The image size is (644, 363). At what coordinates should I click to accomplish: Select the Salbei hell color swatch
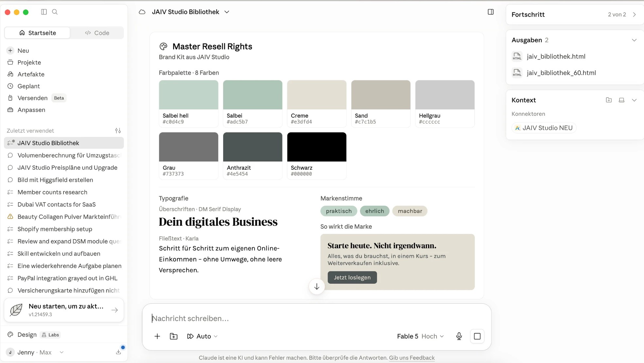(x=188, y=104)
